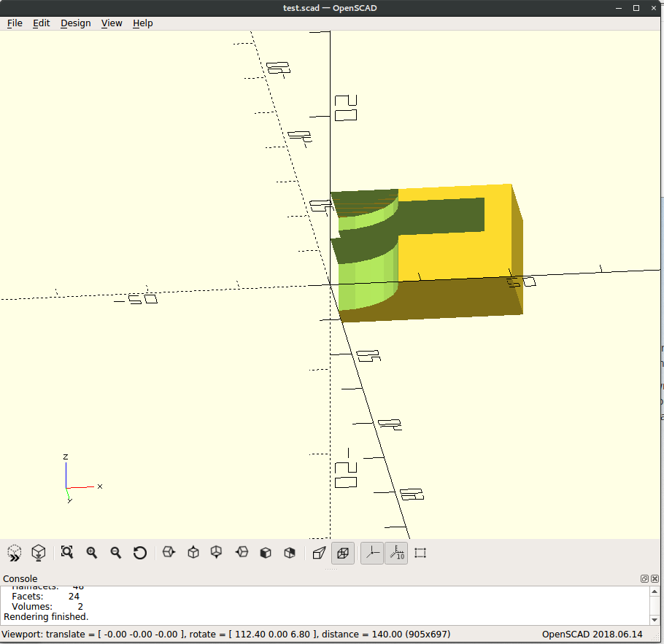Zoom out of the 3D view
Viewport: 664px width, 644px height.
pyautogui.click(x=116, y=553)
